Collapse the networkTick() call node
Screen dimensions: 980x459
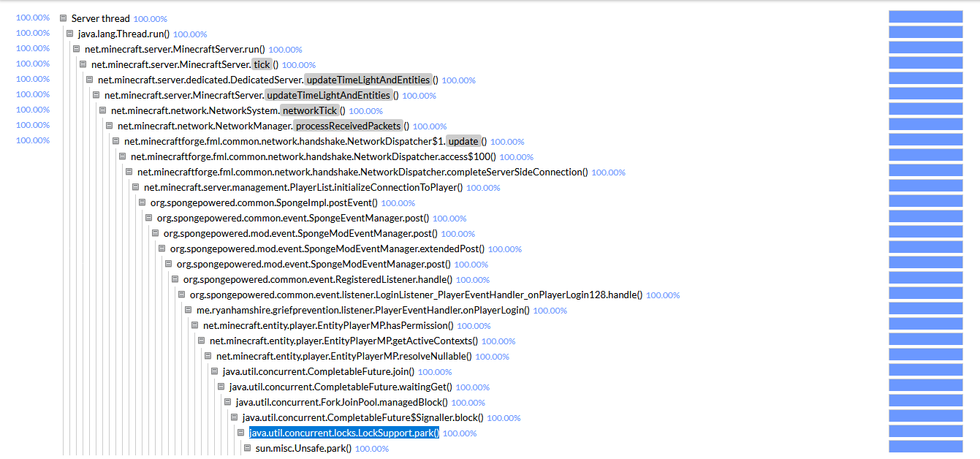(102, 110)
